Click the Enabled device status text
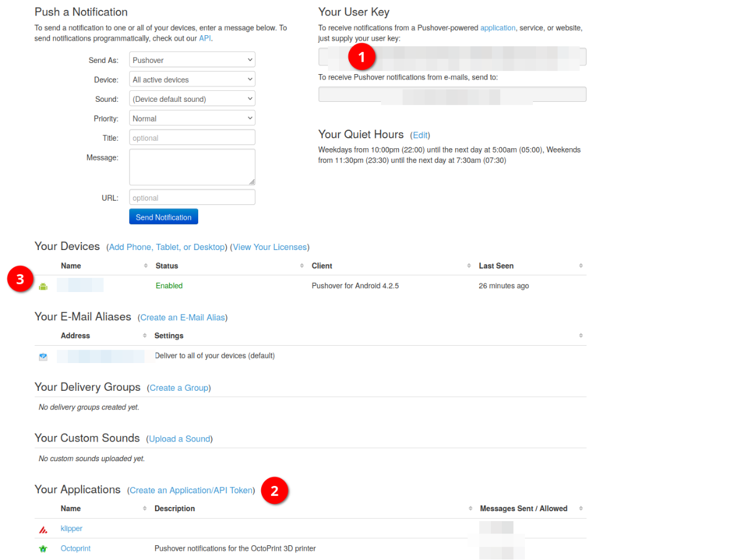Viewport: 741px width, 560px height. [169, 286]
